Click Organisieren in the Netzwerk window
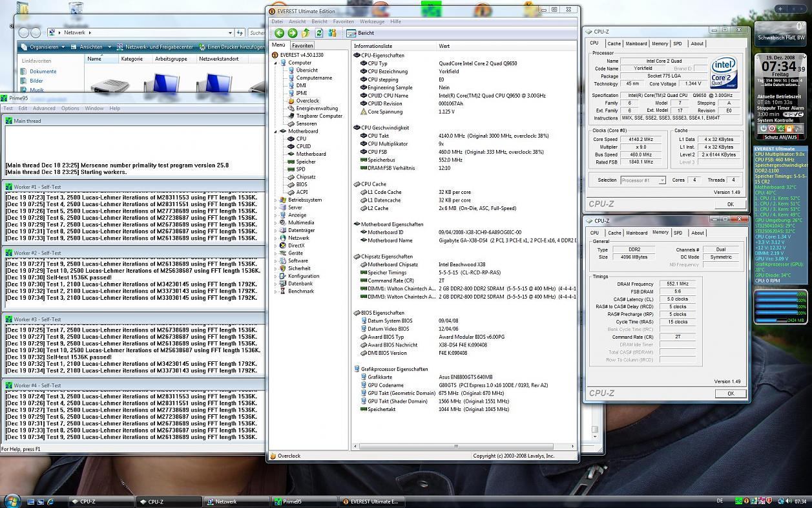Screen dimensions: 812x508 (45, 47)
